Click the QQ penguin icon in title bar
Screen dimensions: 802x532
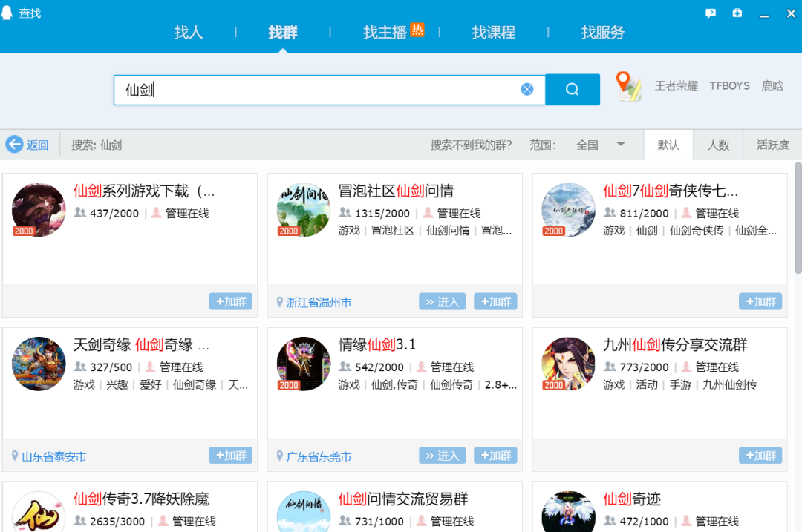coord(7,13)
